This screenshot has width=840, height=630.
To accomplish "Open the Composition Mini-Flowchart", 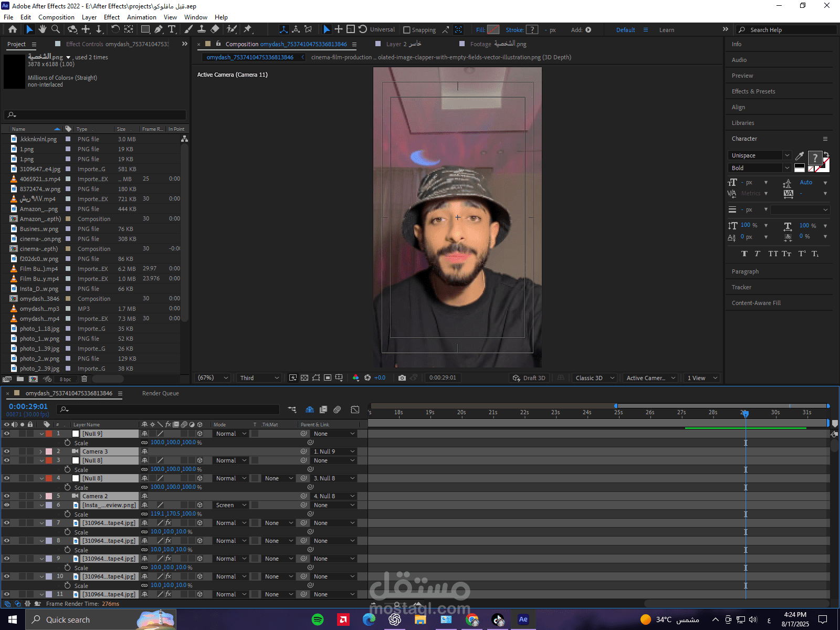I will click(x=292, y=409).
